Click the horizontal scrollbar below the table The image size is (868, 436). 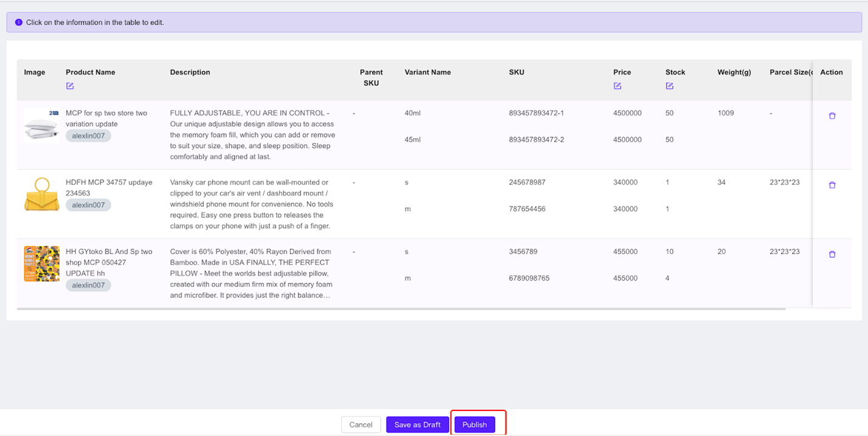point(401,309)
